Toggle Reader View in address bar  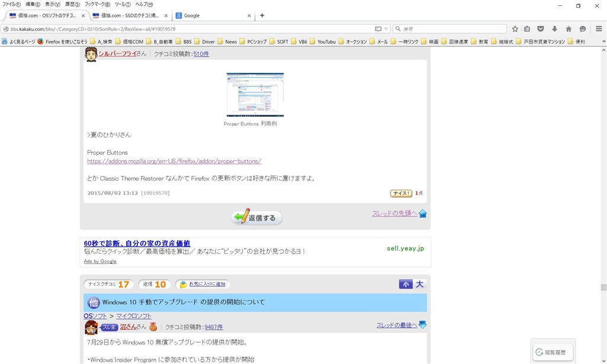[x=378, y=28]
